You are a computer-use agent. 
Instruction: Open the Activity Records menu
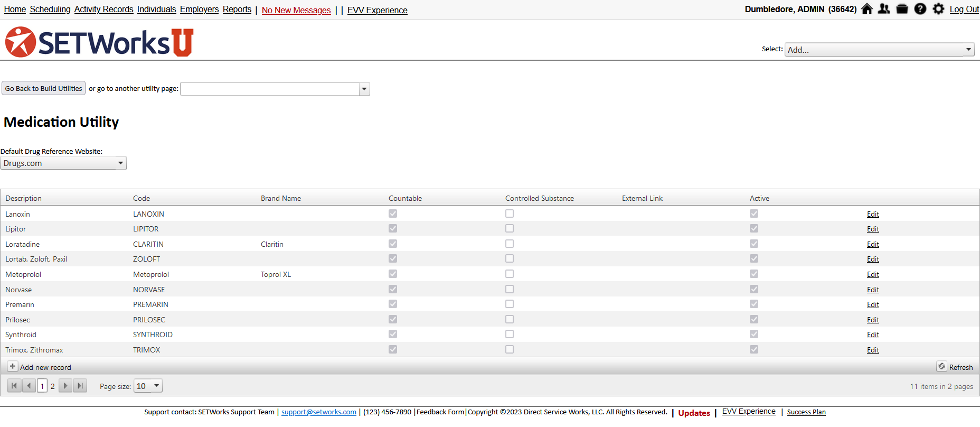[x=103, y=10]
